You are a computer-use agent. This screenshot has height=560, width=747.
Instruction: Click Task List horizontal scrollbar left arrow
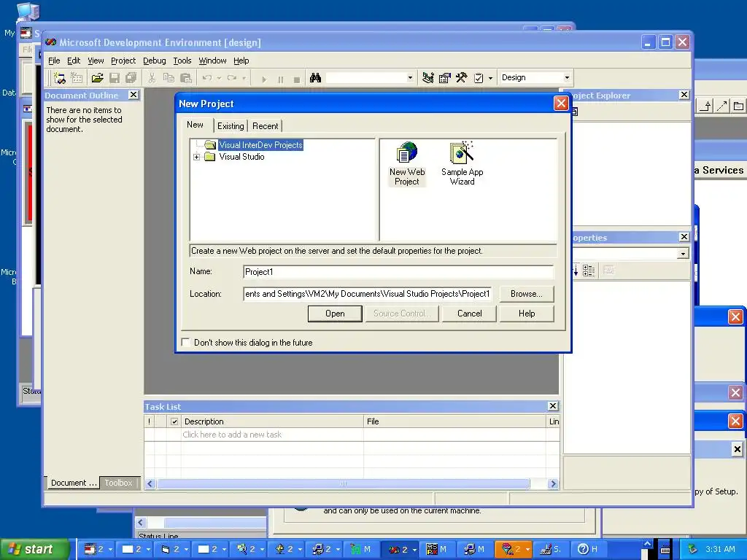point(150,484)
